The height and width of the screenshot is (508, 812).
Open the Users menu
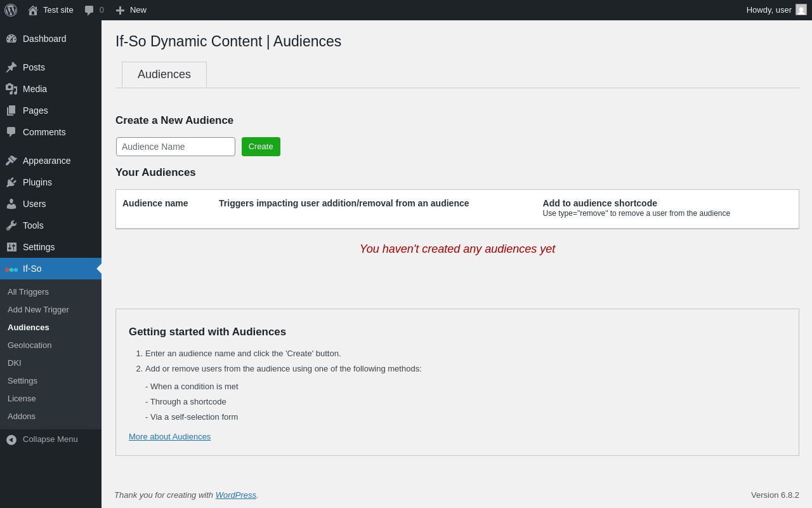[x=51, y=204]
